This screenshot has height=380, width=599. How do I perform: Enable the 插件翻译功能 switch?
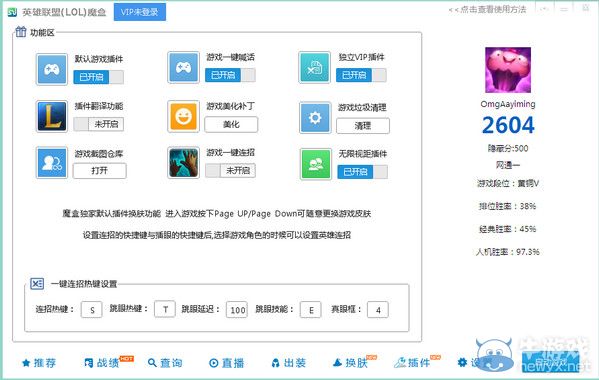coord(99,124)
